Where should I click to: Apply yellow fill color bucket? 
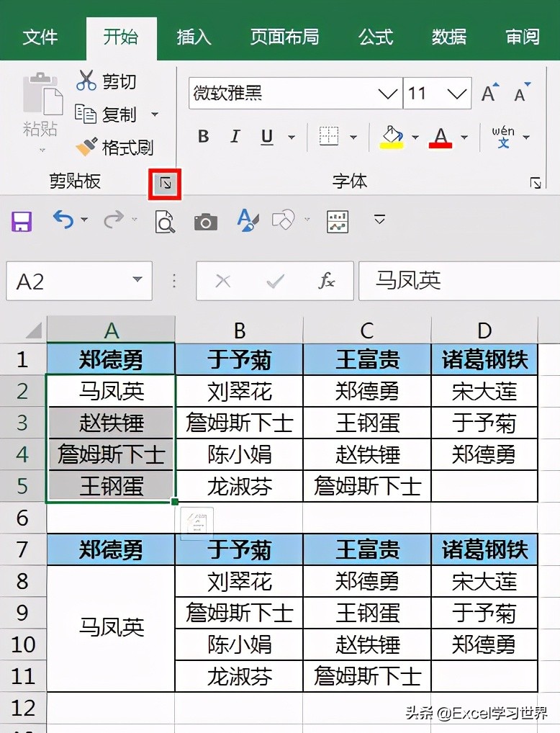[x=393, y=137]
